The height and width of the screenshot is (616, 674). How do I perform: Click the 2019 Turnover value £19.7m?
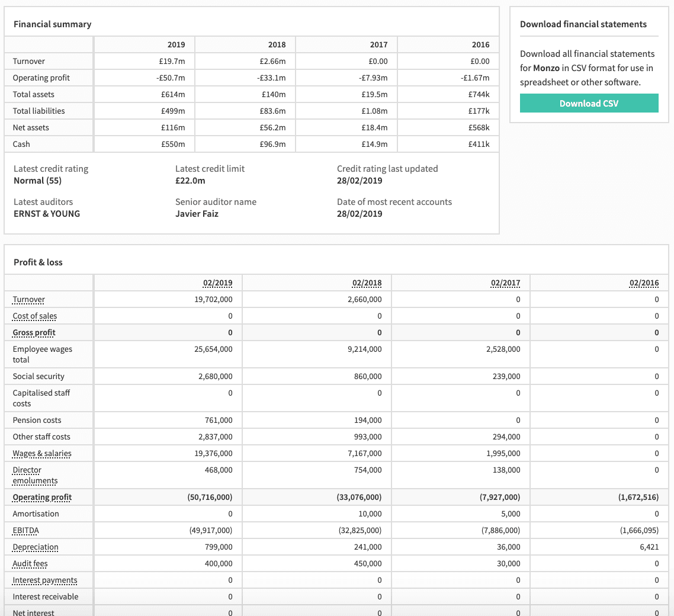172,61
